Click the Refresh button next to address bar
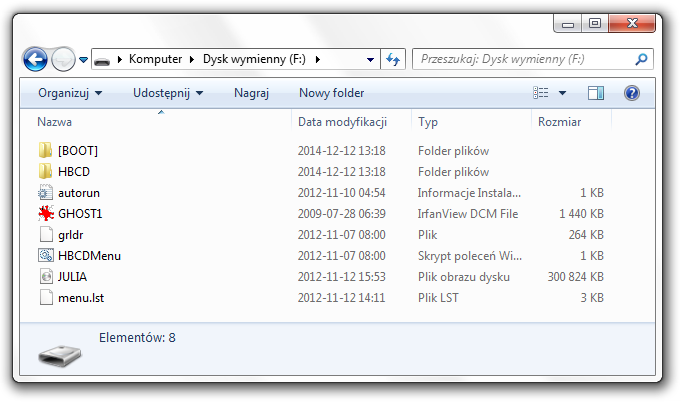 pyautogui.click(x=393, y=59)
